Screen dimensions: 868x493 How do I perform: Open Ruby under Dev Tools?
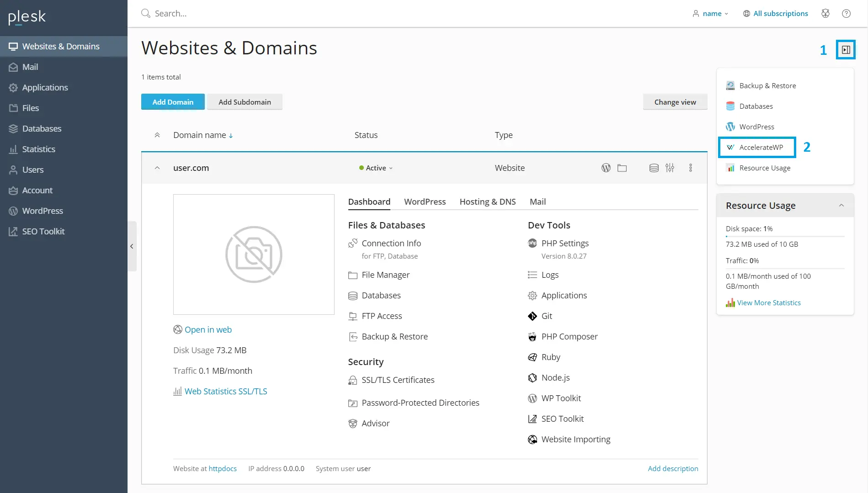544,357
